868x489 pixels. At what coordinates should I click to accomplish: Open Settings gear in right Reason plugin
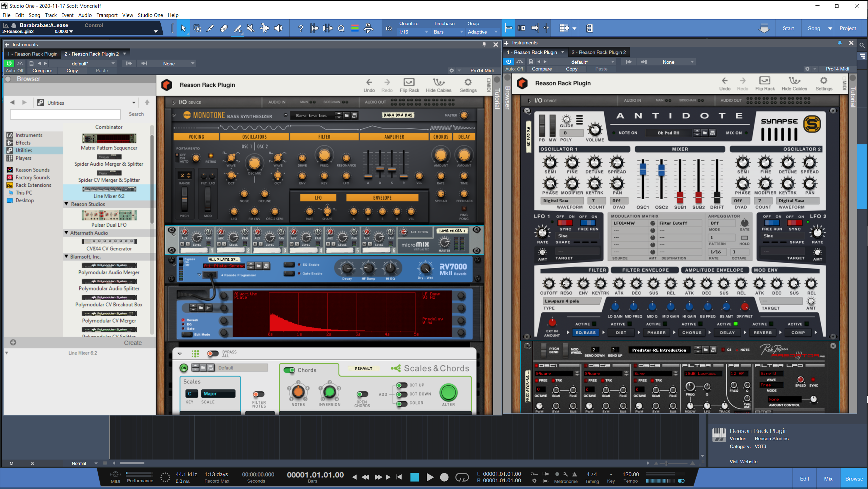824,84
